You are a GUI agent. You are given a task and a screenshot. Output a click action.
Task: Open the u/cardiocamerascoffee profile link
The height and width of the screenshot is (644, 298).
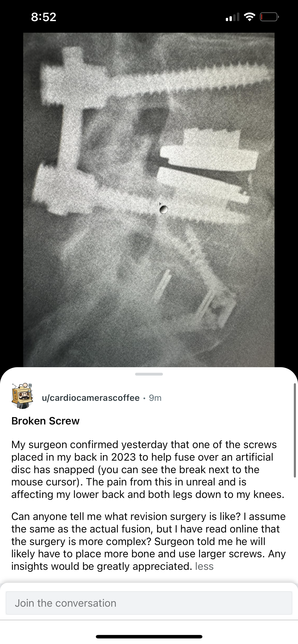[91, 398]
